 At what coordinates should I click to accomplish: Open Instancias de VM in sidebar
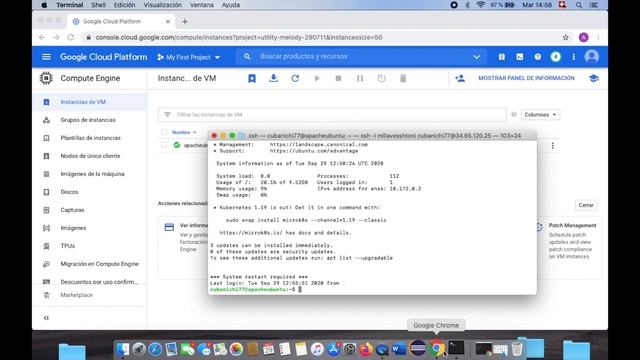tap(90, 102)
